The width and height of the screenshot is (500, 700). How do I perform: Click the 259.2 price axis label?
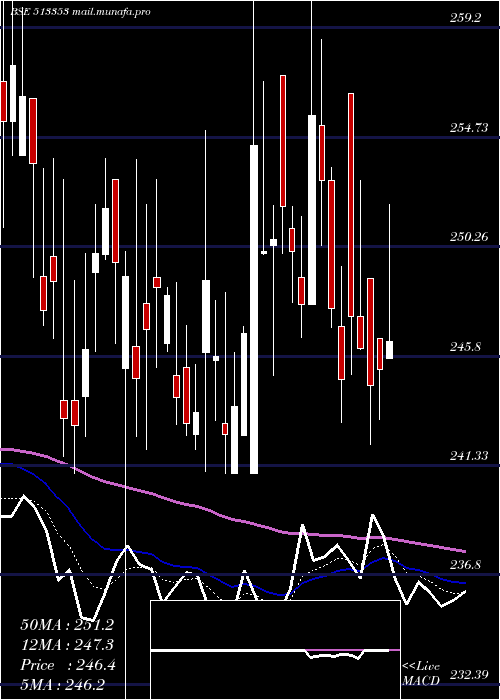(x=466, y=18)
